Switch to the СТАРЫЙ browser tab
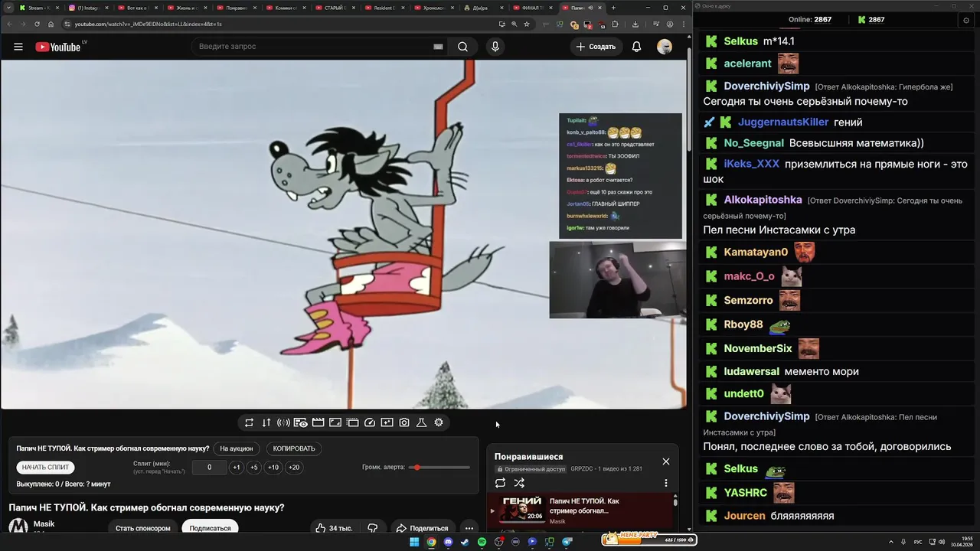 click(335, 8)
